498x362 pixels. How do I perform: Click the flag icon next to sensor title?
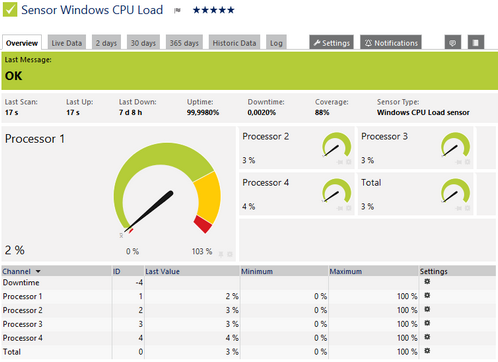(177, 11)
